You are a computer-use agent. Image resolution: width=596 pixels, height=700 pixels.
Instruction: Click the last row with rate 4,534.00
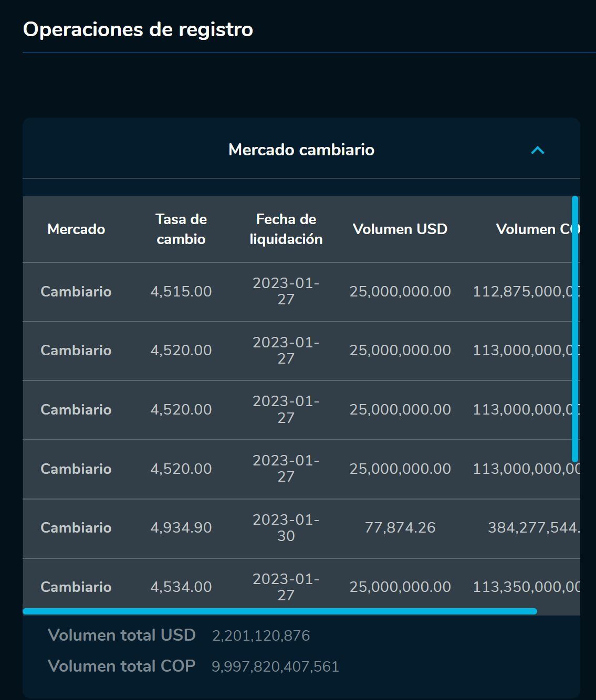[x=181, y=587]
